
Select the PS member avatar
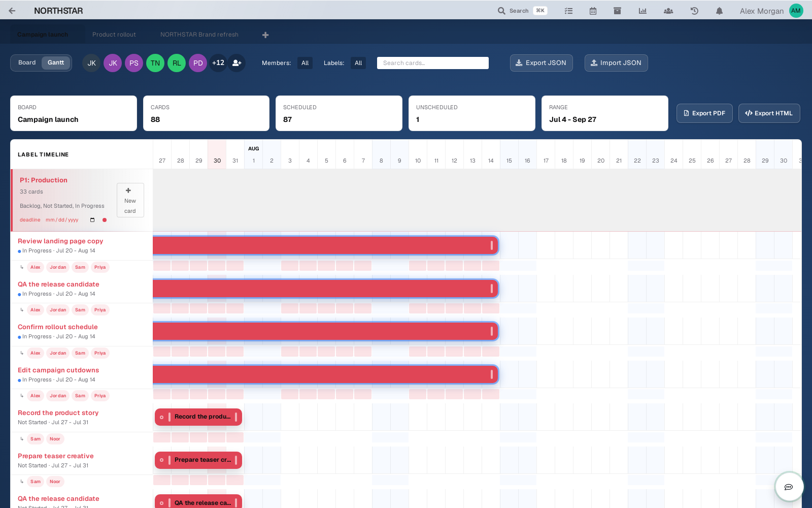[x=134, y=63]
